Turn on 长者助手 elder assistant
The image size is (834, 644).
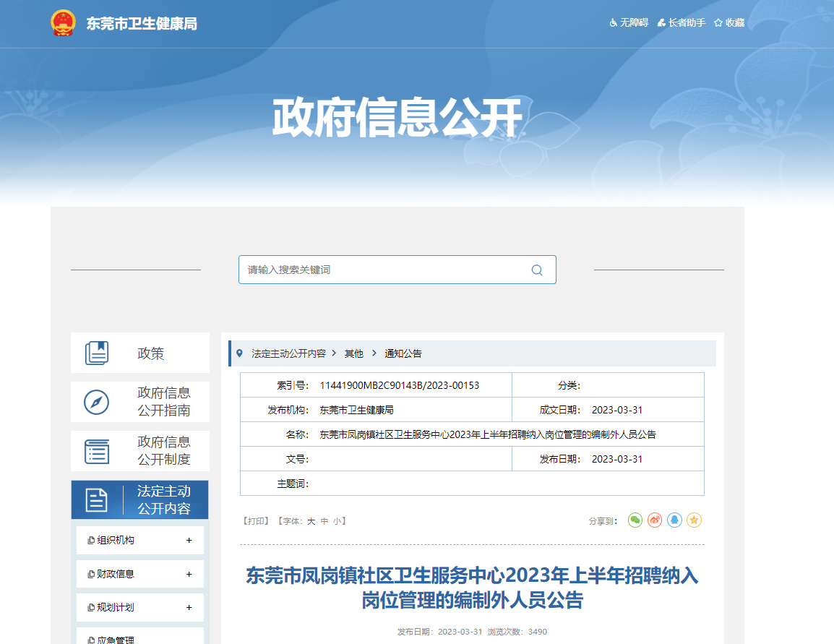click(681, 23)
